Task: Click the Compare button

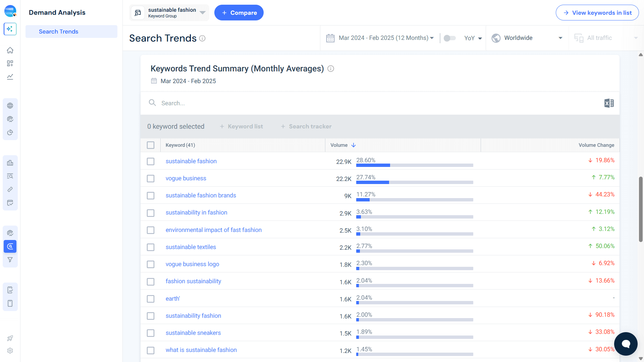Action: tap(239, 12)
